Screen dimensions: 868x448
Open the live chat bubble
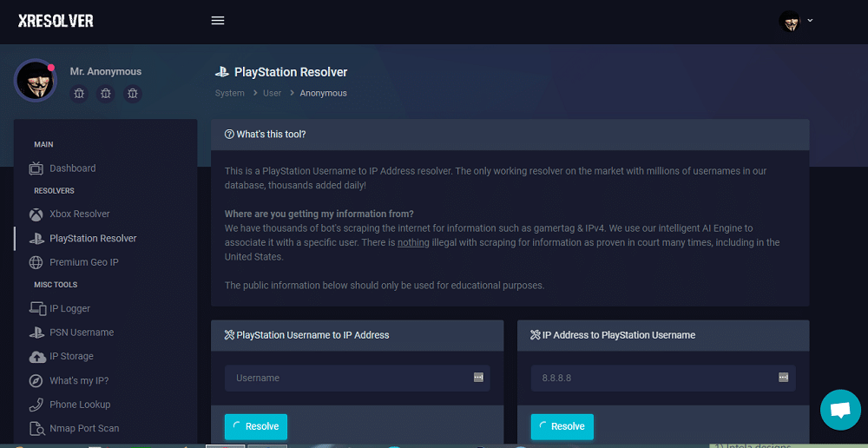tap(840, 410)
